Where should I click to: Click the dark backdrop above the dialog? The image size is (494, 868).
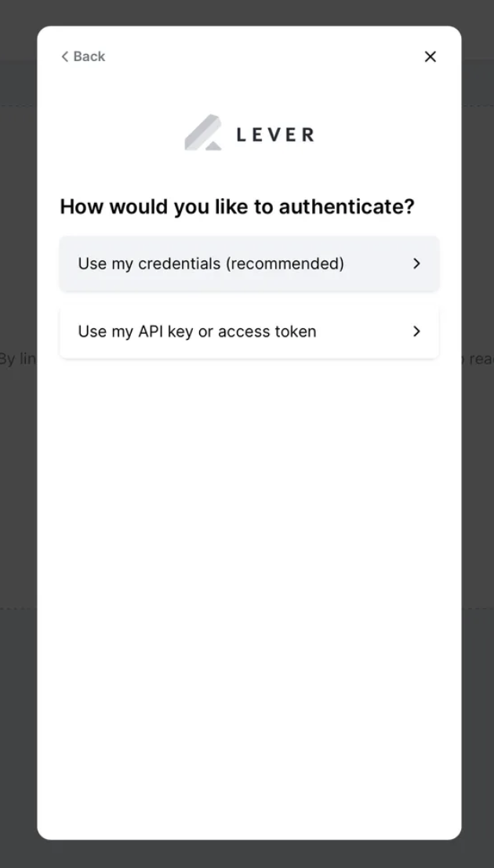click(x=247, y=13)
